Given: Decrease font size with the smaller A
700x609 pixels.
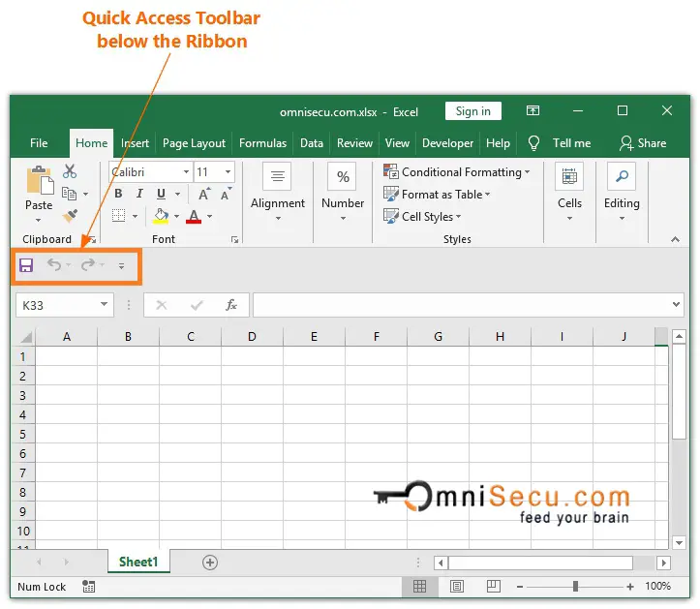Looking at the screenshot, I should pos(226,194).
